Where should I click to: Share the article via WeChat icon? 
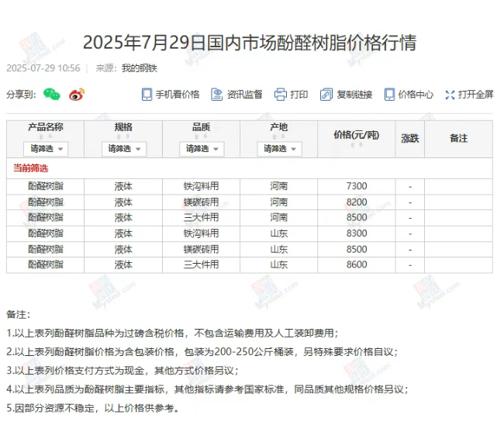(51, 95)
